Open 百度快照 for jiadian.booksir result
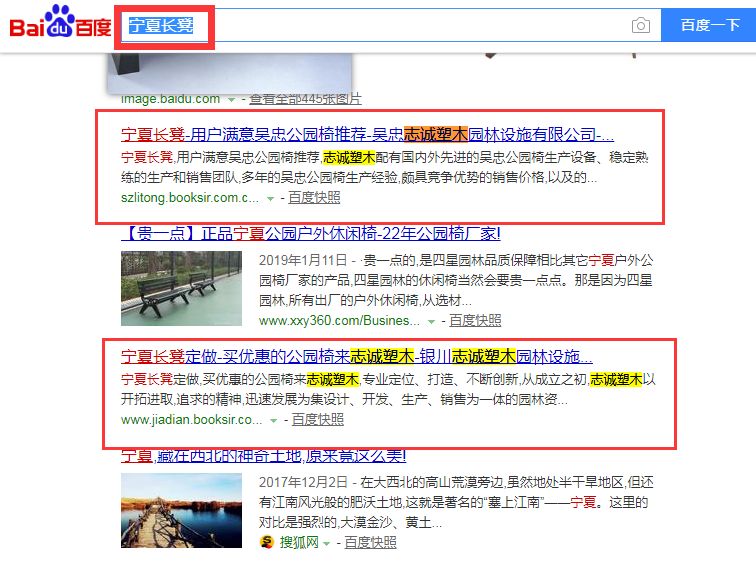The width and height of the screenshot is (756, 562). (318, 420)
